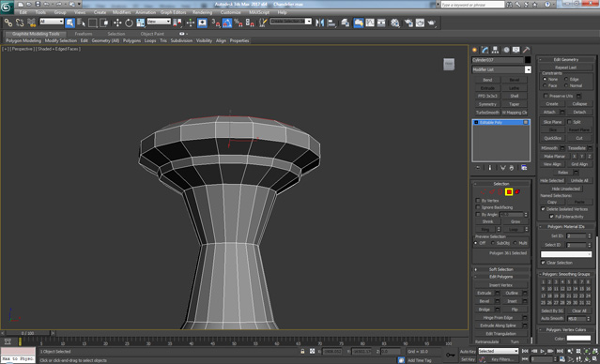Image resolution: width=600 pixels, height=364 pixels.
Task: Open the Hierarchy command panel tab
Action: (x=495, y=50)
